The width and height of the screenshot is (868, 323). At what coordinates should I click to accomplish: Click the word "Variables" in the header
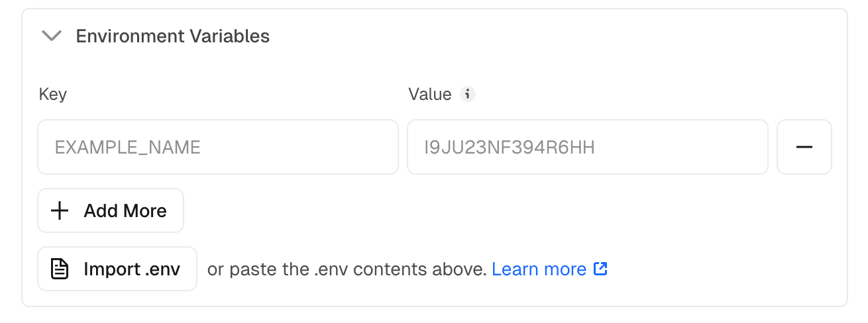227,36
